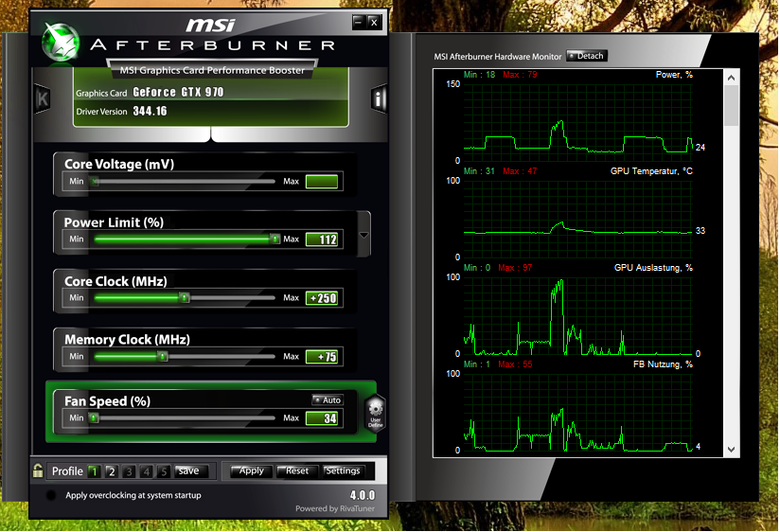Open the graphics card information icon
The image size is (780, 532).
click(379, 98)
